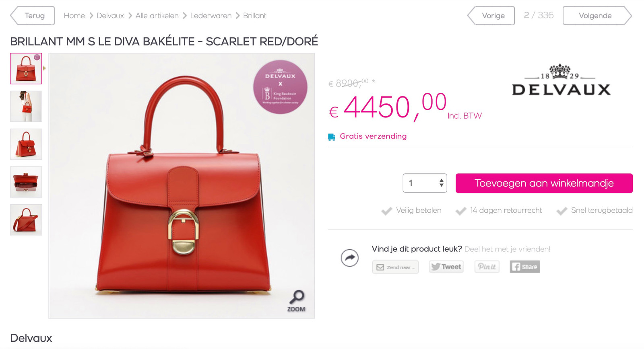Click the Delvaux brand logo

coord(561,80)
